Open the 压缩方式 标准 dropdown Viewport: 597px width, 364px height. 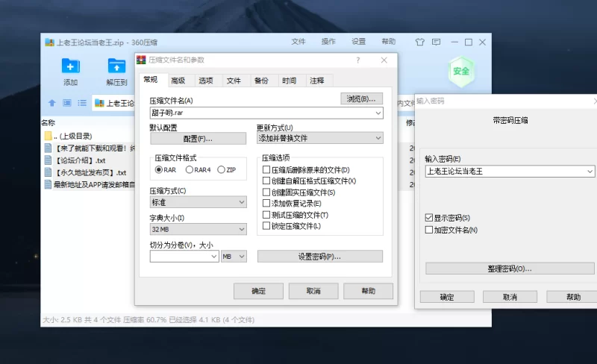(199, 202)
